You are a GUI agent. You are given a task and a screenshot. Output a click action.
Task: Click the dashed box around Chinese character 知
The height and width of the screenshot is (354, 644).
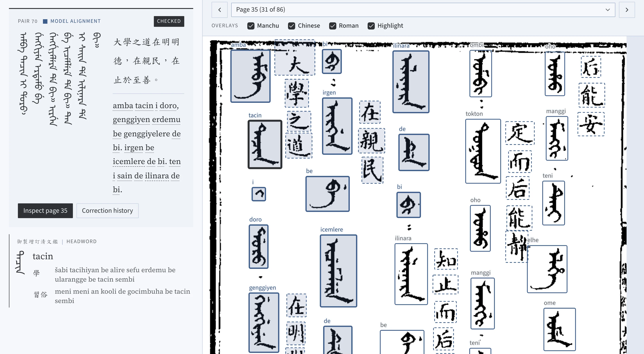tap(446, 259)
